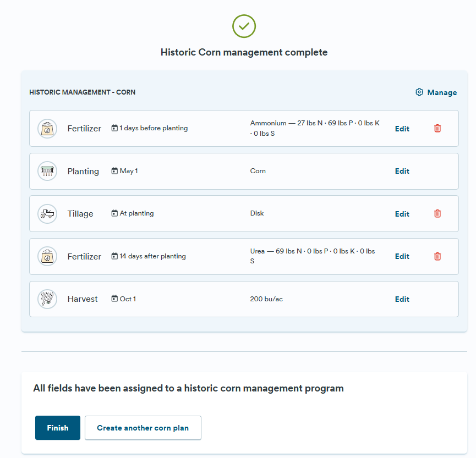Click the Tillage tractor icon
The height and width of the screenshot is (458, 476).
(47, 214)
